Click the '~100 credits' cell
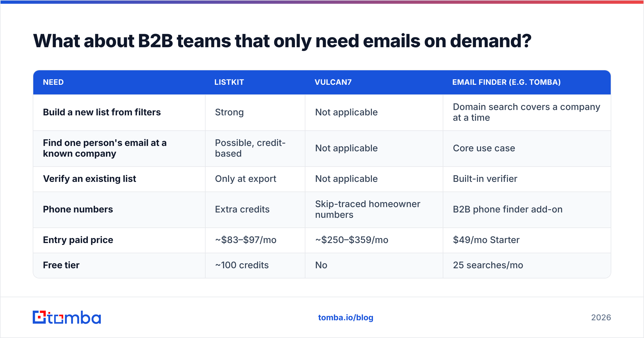This screenshot has width=644, height=338. 242,265
